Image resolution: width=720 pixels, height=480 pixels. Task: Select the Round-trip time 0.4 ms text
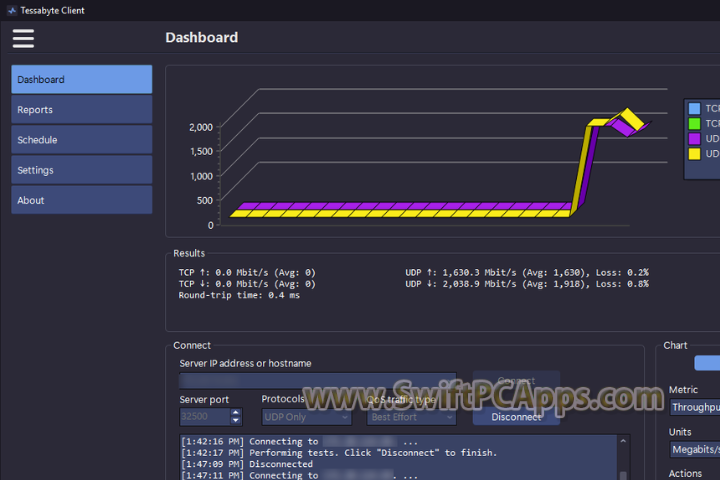(x=239, y=295)
